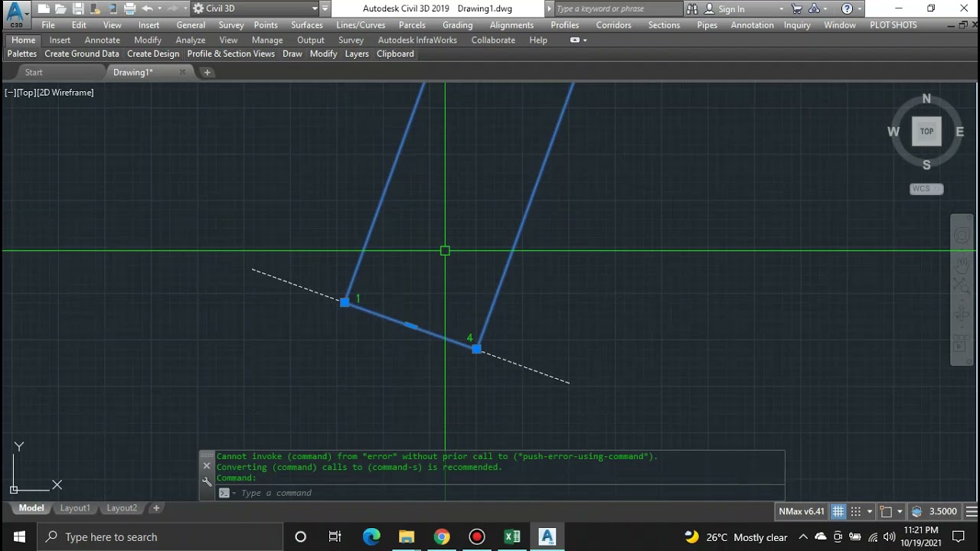This screenshot has width=980, height=551.
Task: Click the Create Ground Data panel button
Action: coord(82,54)
